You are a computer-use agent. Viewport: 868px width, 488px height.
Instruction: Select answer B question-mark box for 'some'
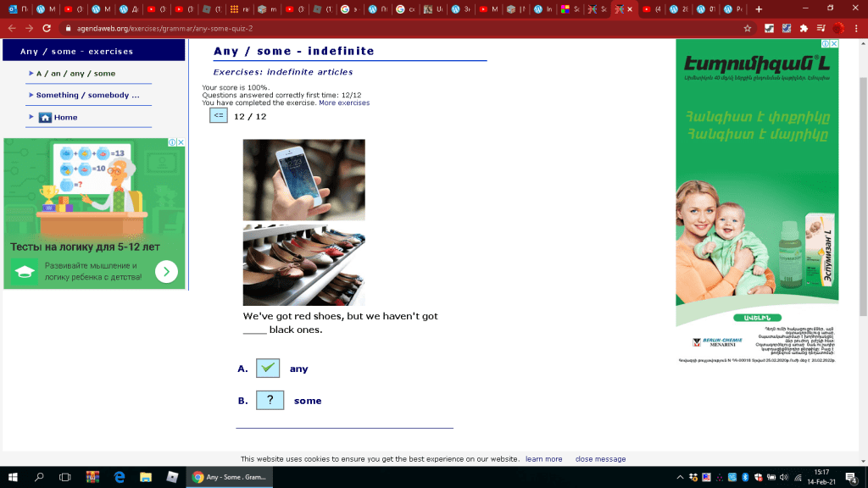click(x=269, y=401)
